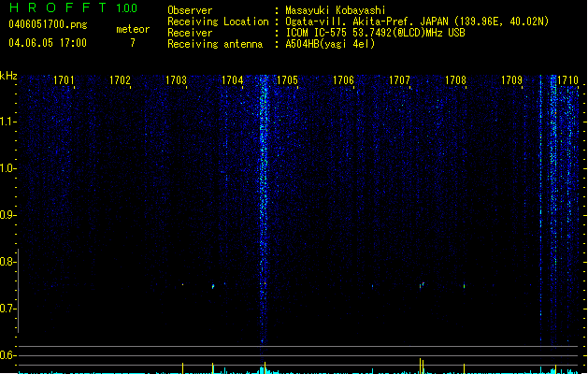Click the 0.7 kHz frequency label
Image resolution: width=588 pixels, height=374 pixels.
click(7, 309)
